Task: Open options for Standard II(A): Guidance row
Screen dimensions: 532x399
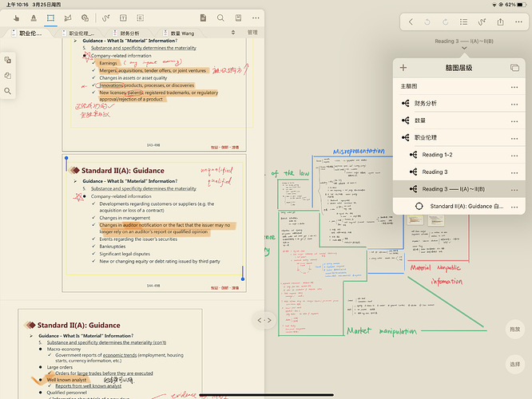Action: 514,207
